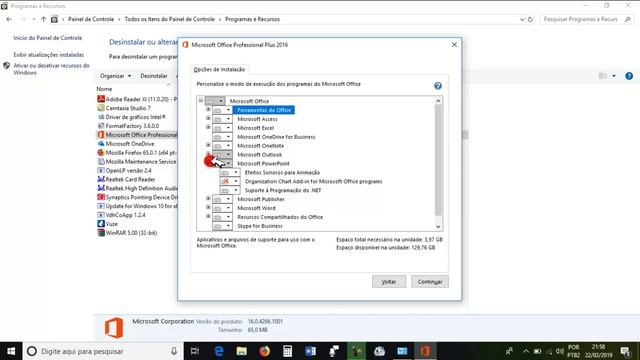Viewport: 640px width, 360px height.
Task: Open Calculator from taskbar
Action: (287, 351)
